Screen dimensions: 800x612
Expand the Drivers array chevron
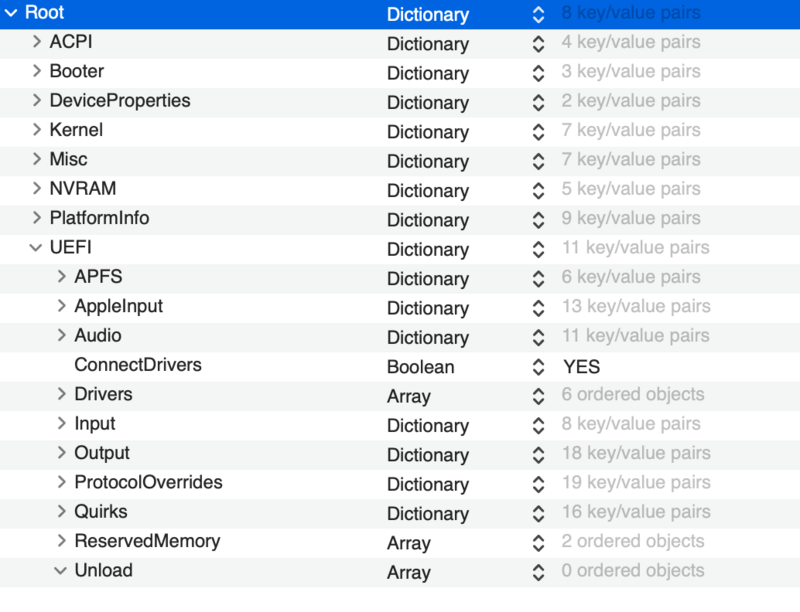(62, 395)
